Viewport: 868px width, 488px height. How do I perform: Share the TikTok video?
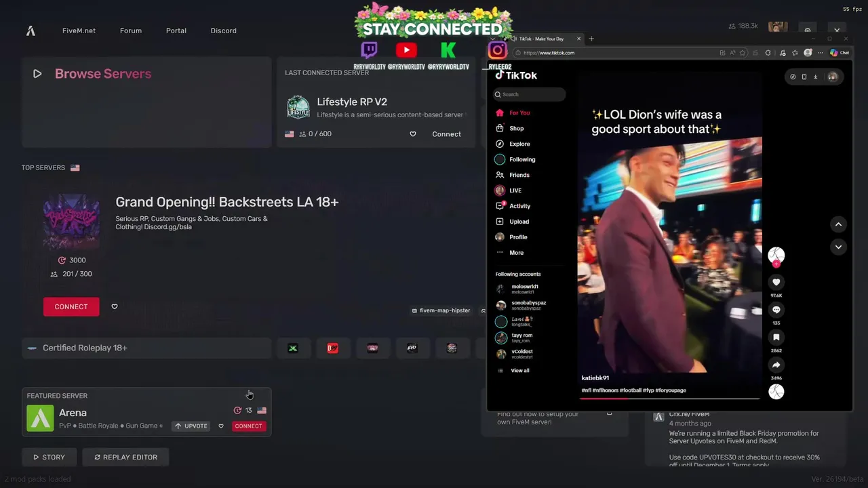(776, 365)
